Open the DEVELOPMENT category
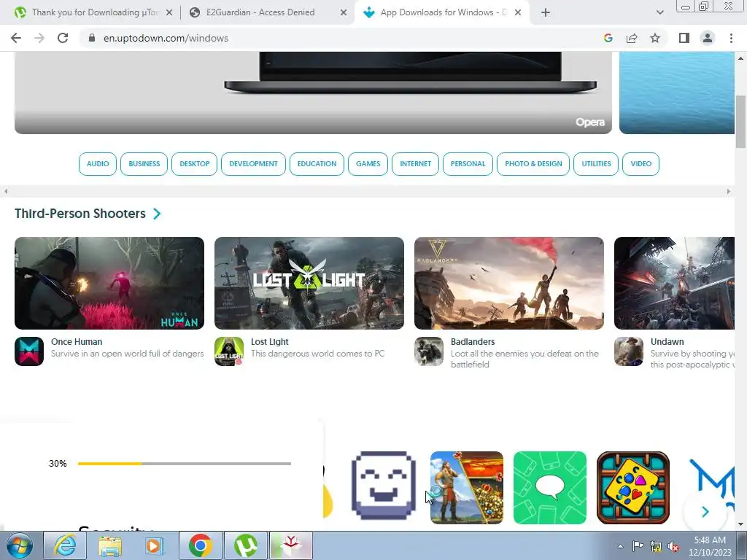The height and width of the screenshot is (560, 747). (253, 164)
